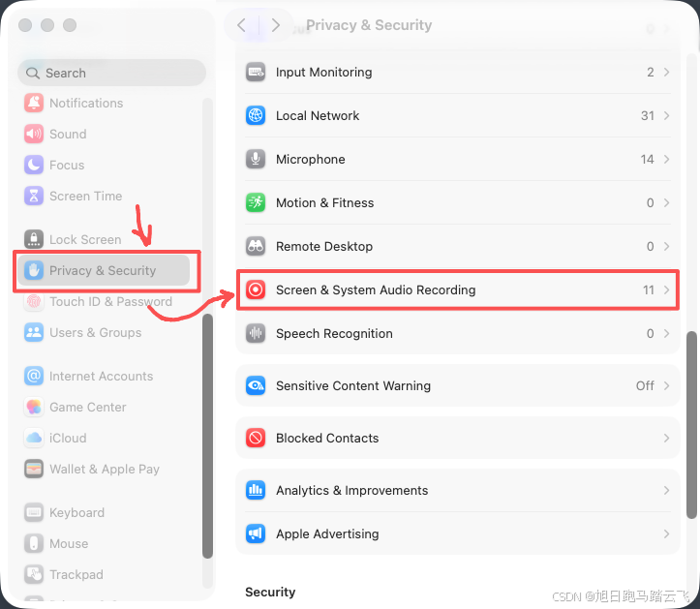The image size is (700, 609).
Task: Click the Microphone icon in privacy list
Action: coord(256,159)
